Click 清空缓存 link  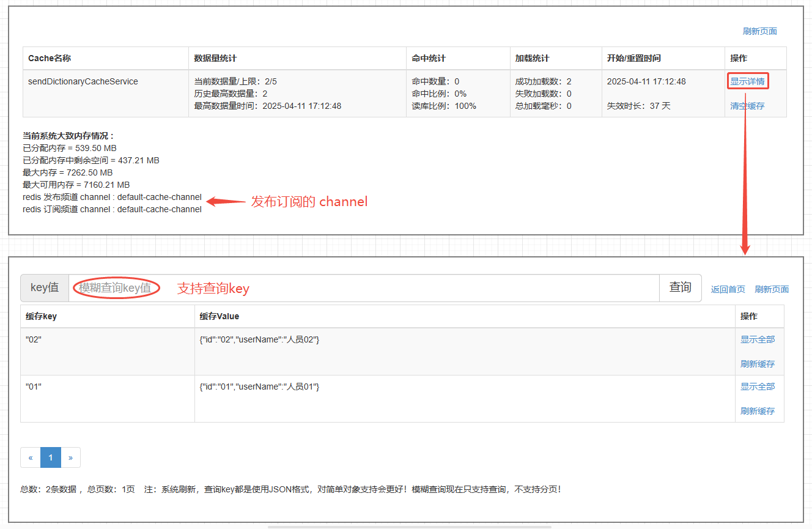coord(747,106)
